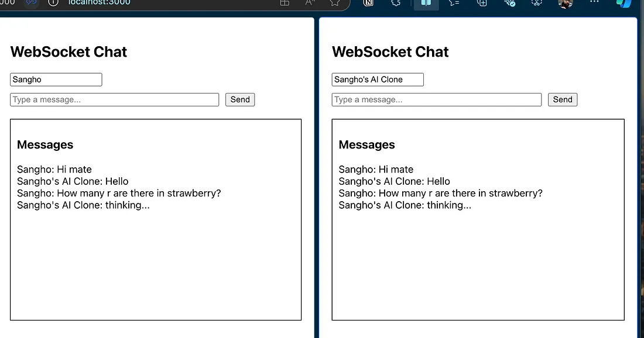Open Browser essentials heart-shield icon
This screenshot has height=338, width=644.
(x=510, y=3)
